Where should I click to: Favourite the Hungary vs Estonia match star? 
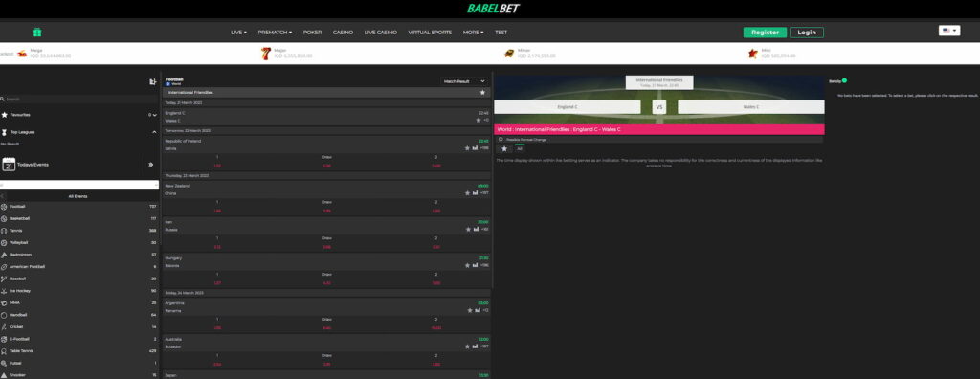[467, 265]
